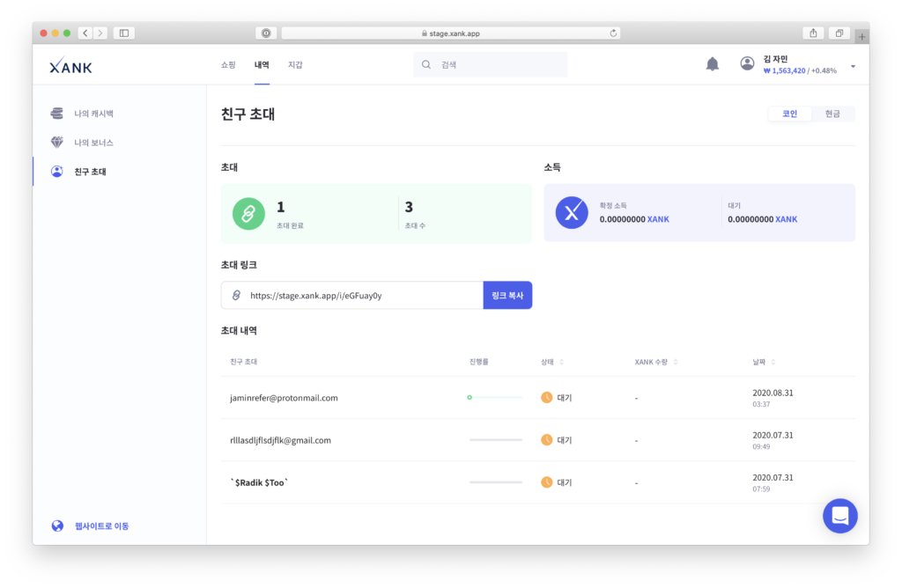The width and height of the screenshot is (902, 588).
Task: Click the Safari share icon
Action: [x=813, y=33]
